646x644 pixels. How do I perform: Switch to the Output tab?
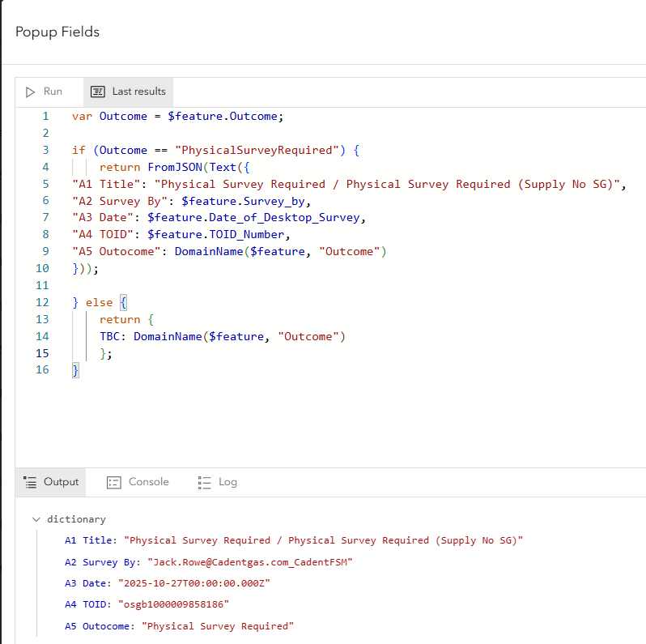(x=51, y=482)
